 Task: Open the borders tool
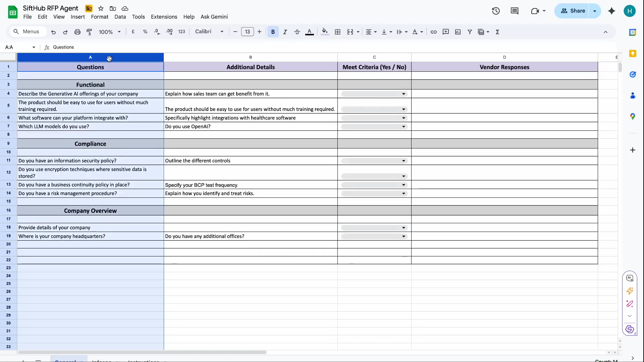(x=338, y=32)
